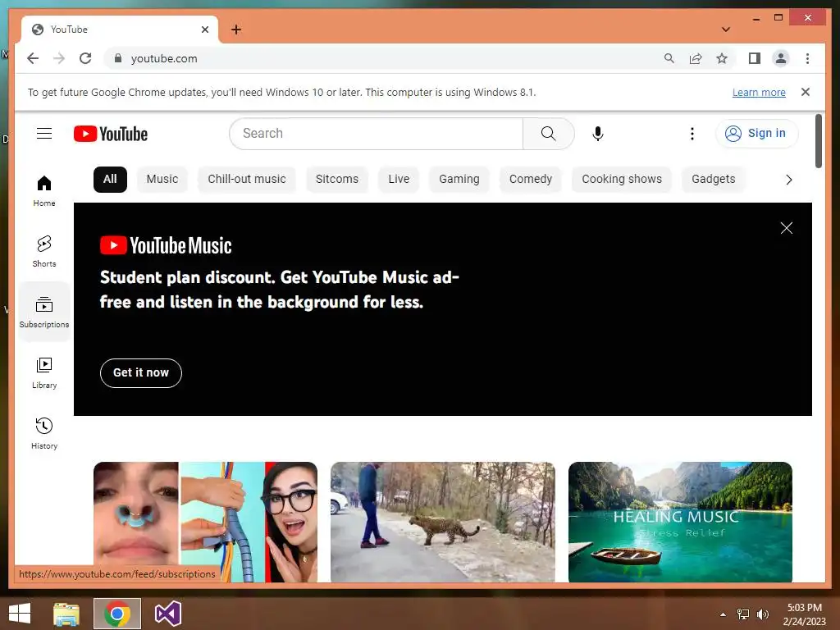Screen dimensions: 840x630
Task: Open Chrome's three-dot menu
Action: coord(807,58)
